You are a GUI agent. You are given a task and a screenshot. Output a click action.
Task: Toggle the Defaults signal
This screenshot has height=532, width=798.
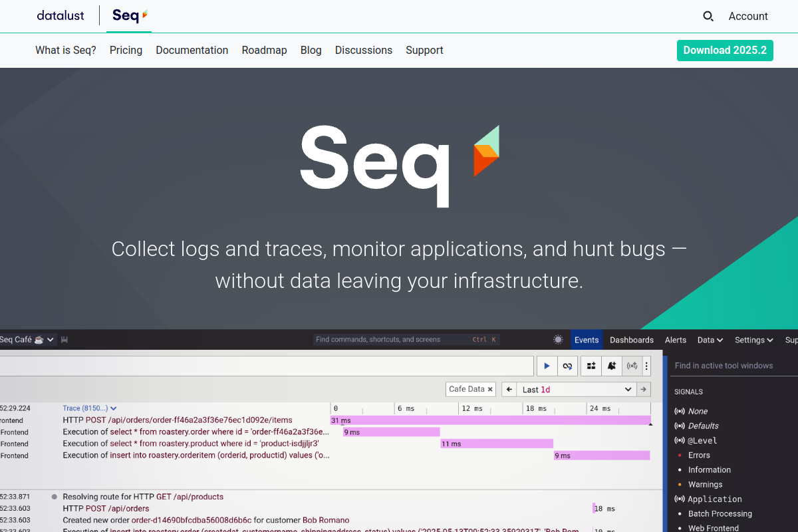pos(704,426)
